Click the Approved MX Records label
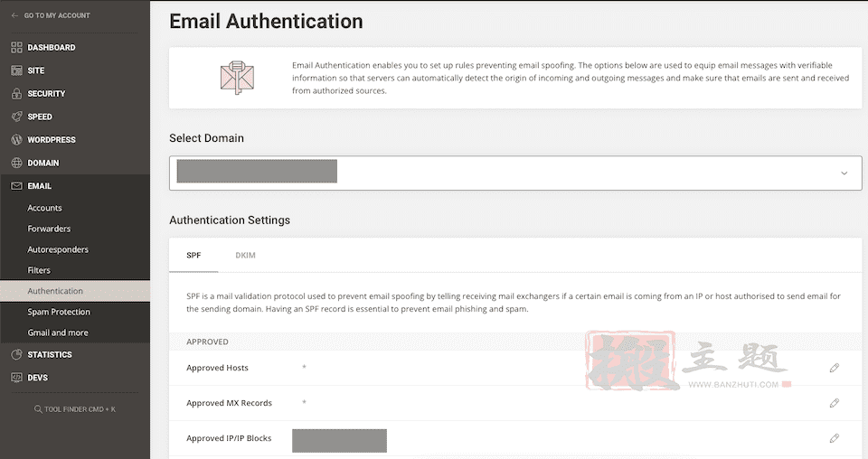Screen dimensions: 868x459 tap(229, 403)
